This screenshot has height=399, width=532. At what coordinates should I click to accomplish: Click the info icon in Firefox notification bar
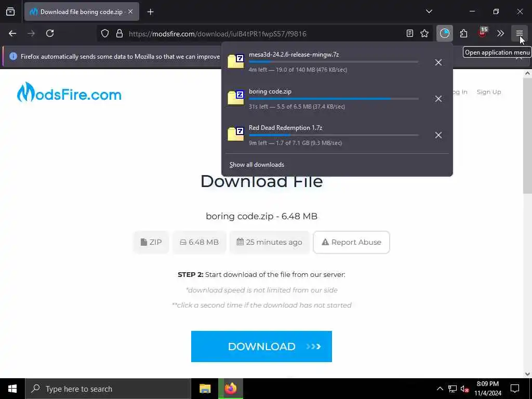(x=13, y=56)
